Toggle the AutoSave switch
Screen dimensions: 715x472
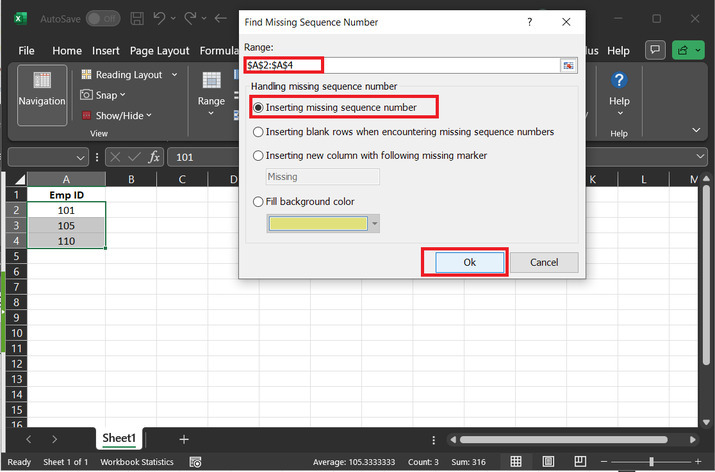click(x=103, y=19)
